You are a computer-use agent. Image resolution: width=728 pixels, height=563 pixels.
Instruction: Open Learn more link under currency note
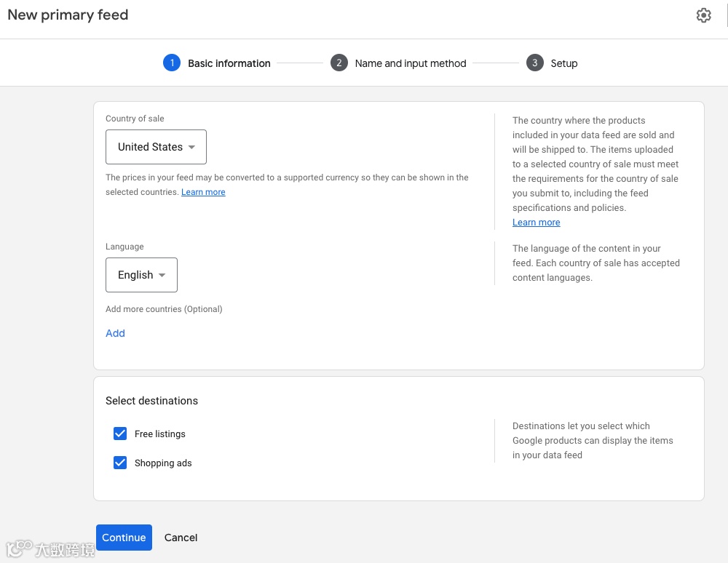(x=203, y=192)
